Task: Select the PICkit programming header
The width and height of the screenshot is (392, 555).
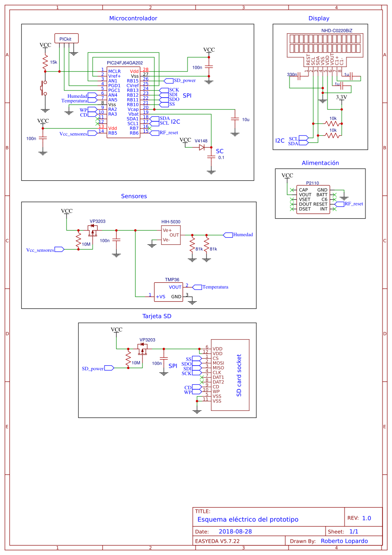Action: (x=66, y=38)
